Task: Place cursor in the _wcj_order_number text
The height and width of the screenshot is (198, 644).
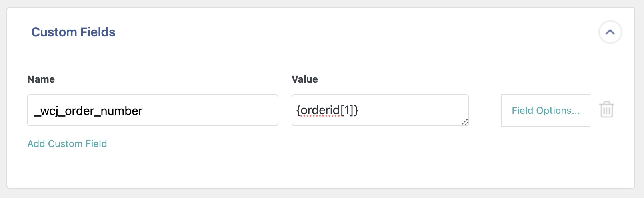Action: [89, 111]
